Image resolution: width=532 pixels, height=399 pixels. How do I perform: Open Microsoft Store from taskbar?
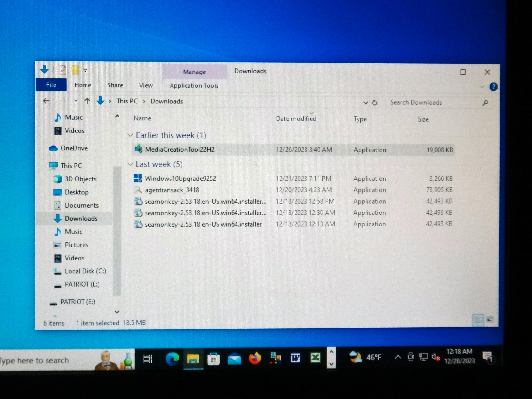pyautogui.click(x=213, y=359)
